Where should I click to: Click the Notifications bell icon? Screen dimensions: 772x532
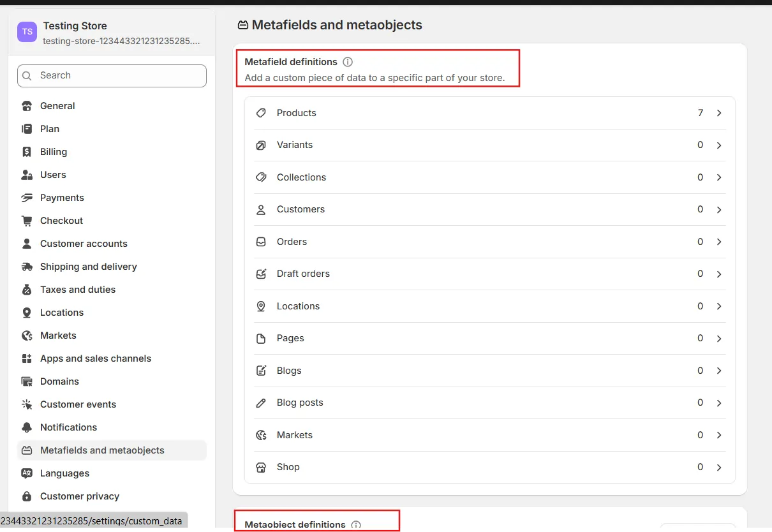tap(27, 427)
